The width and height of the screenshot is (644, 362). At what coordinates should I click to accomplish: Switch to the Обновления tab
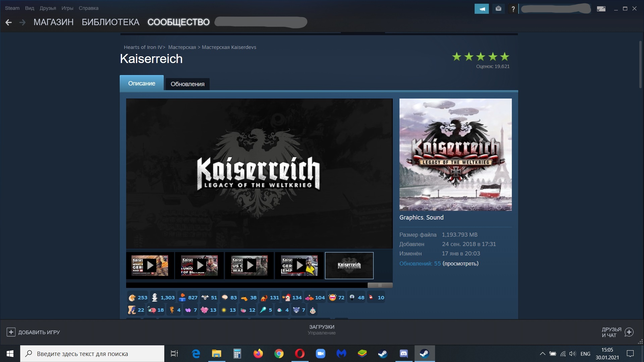[x=187, y=84]
